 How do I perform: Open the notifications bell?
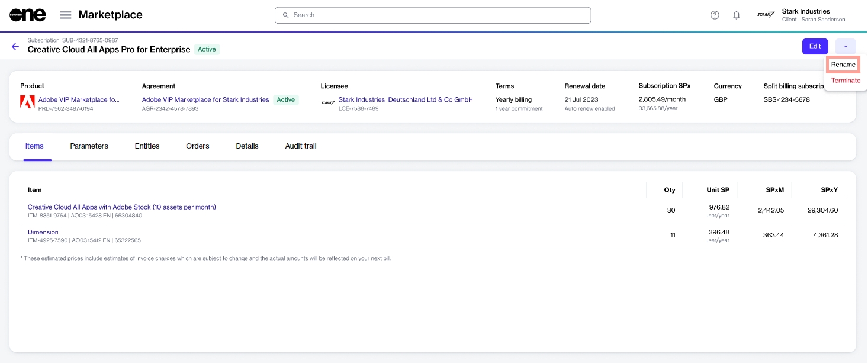(x=737, y=15)
